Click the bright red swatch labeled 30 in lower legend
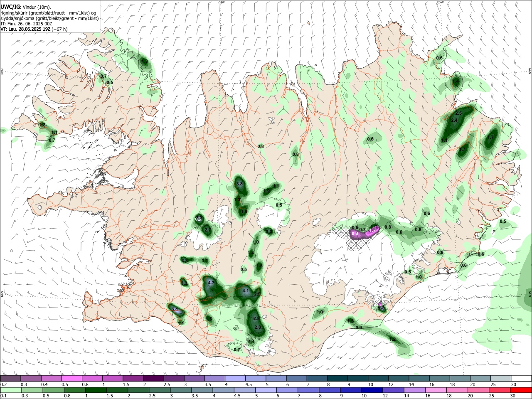This screenshot has height=399, width=532. (x=521, y=390)
